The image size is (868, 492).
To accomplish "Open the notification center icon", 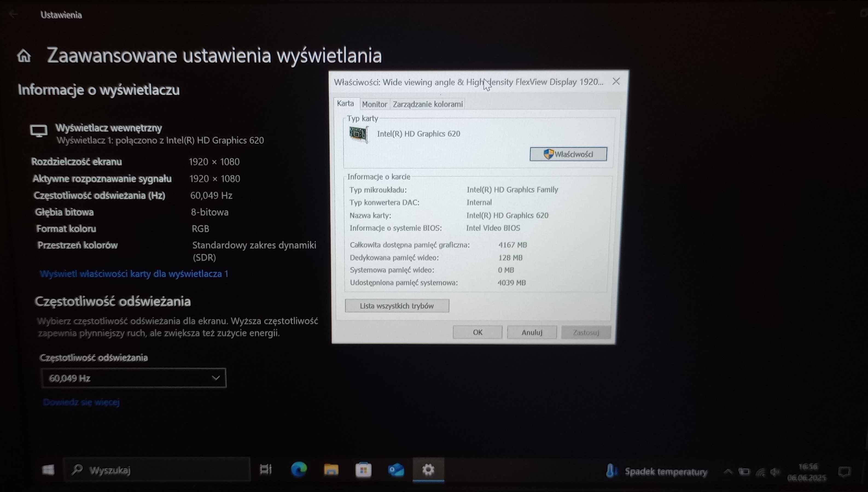I will (x=844, y=471).
